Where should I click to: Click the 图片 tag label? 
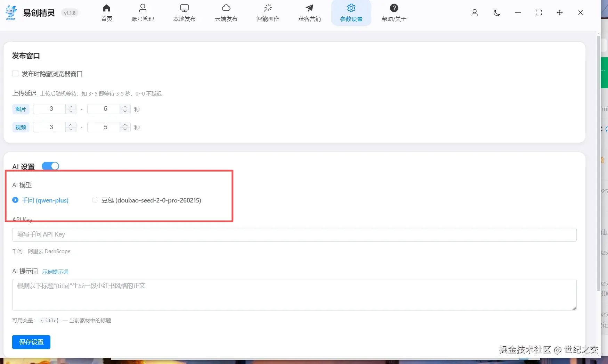21,109
